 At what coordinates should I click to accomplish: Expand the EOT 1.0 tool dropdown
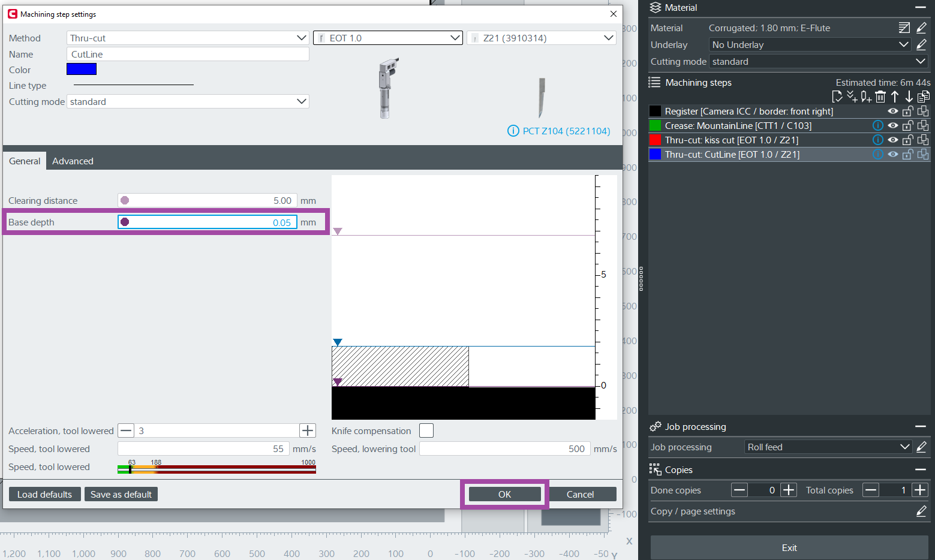click(387, 38)
